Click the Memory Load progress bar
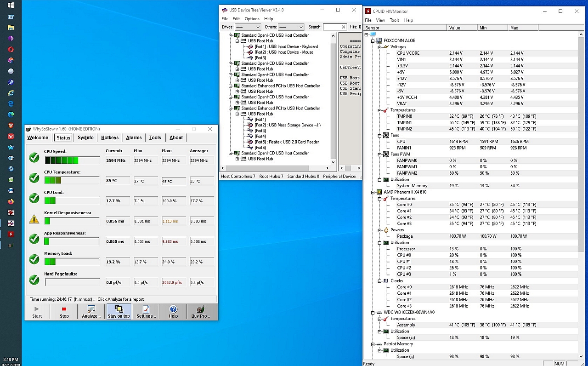The image size is (588, 366). pyautogui.click(x=72, y=262)
